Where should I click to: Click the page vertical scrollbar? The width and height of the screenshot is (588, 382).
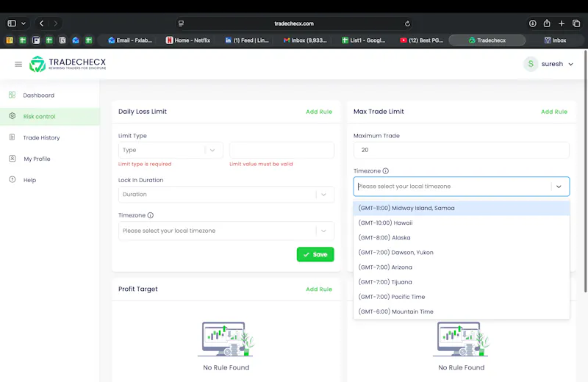[x=585, y=172]
